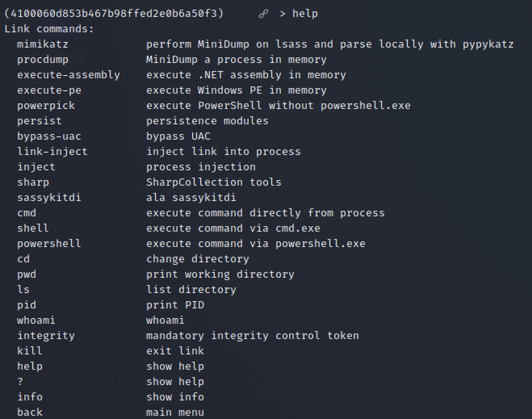Screen dimensions: 532x419
Task: Select the 'execute-pe' command entry
Action: point(49,90)
